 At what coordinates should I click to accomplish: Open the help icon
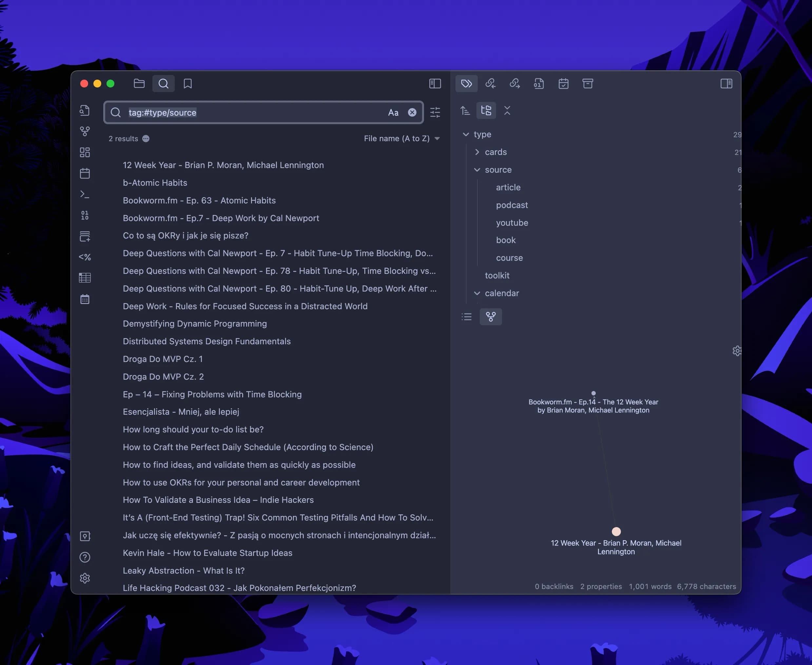point(85,557)
